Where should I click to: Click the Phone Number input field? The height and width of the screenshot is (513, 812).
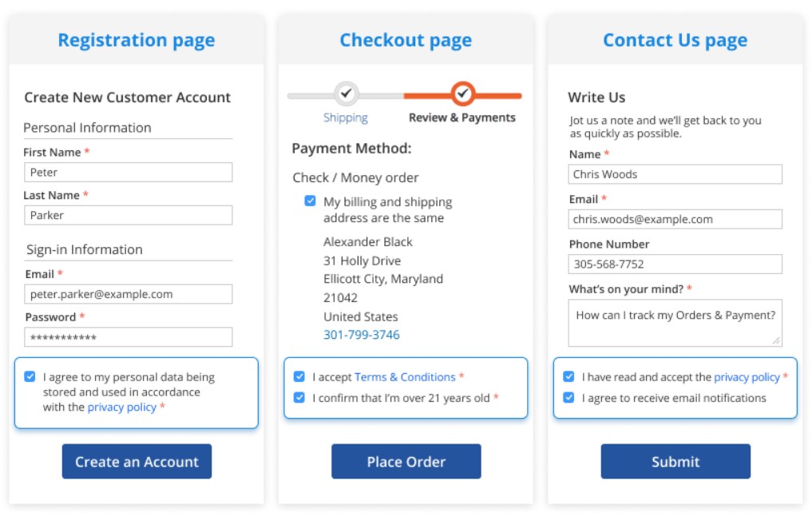click(x=675, y=264)
